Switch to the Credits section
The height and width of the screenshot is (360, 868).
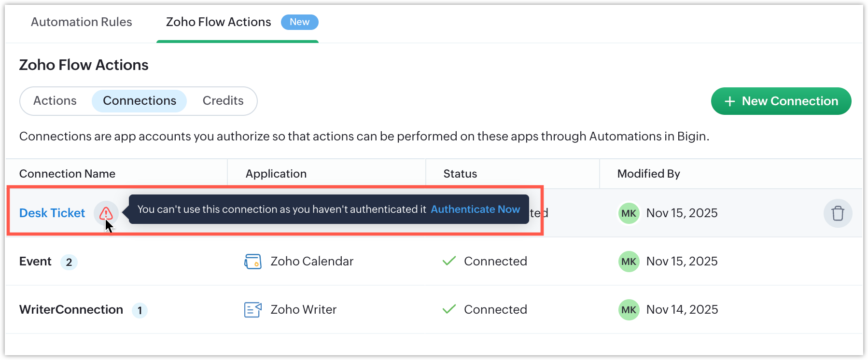coord(223,101)
